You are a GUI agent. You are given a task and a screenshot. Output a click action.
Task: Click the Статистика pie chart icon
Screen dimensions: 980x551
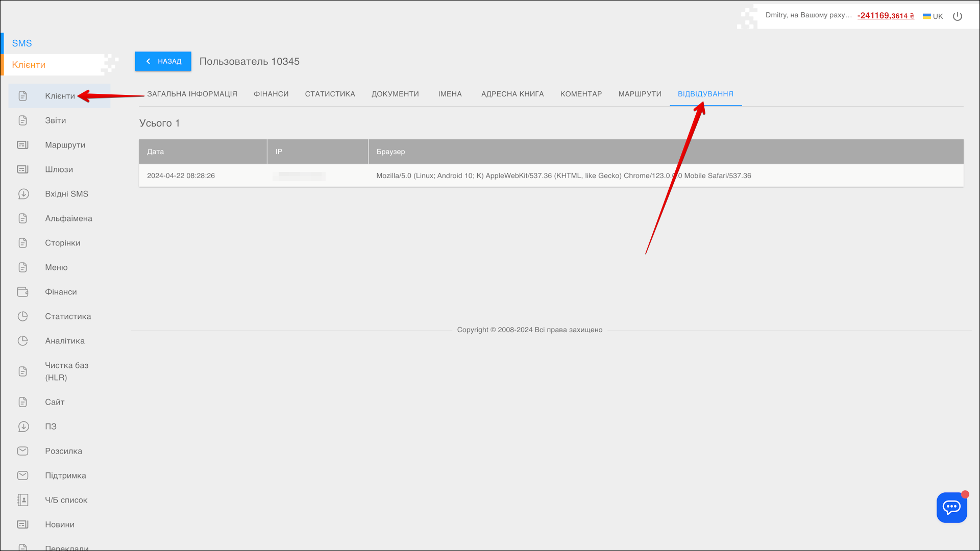click(23, 316)
